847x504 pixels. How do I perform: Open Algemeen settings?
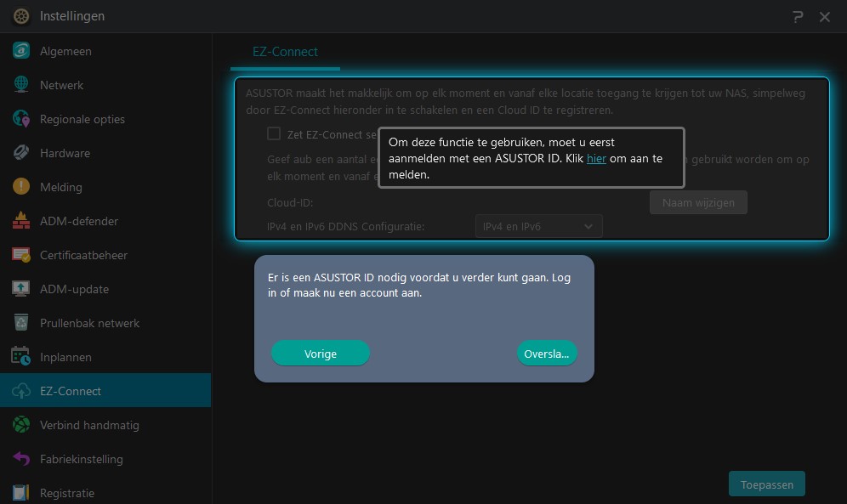105,51
